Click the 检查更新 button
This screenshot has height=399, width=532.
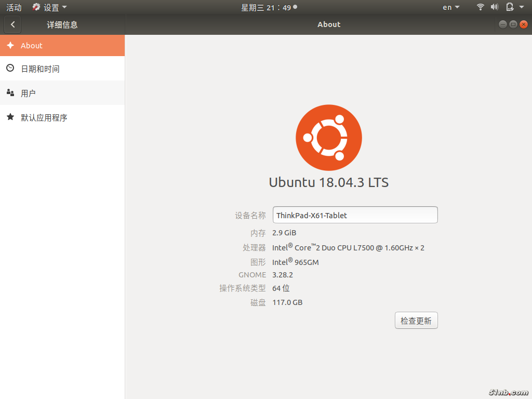(416, 321)
